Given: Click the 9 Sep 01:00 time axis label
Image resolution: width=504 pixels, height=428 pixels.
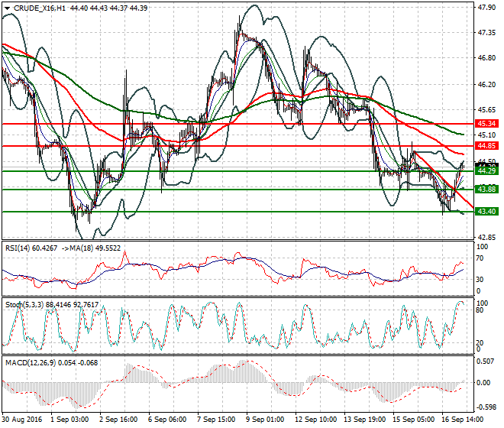Looking at the screenshot, I should coord(267,420).
